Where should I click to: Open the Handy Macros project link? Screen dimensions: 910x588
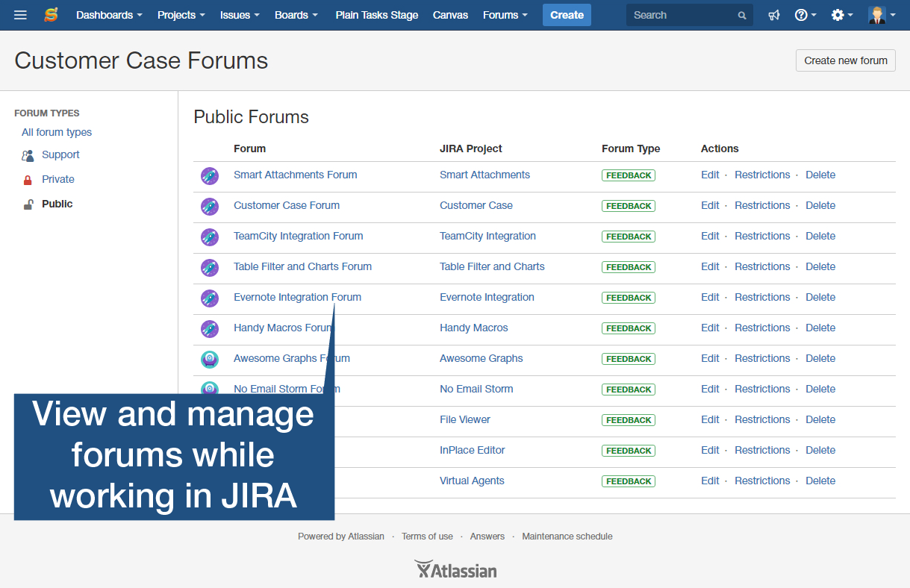(474, 328)
